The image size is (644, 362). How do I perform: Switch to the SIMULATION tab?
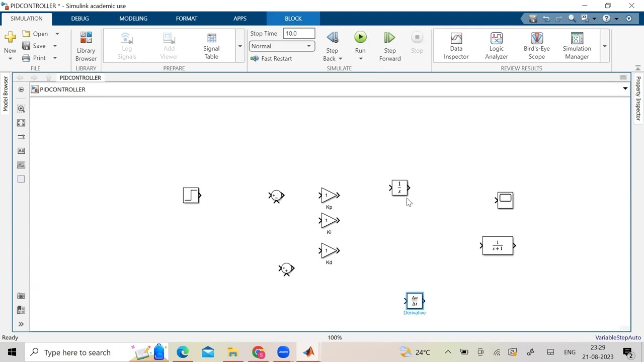coord(27,19)
